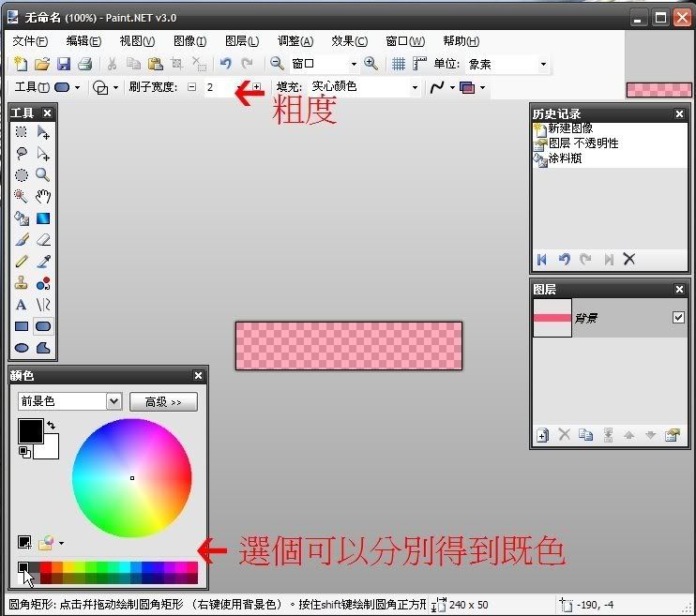Select the Rounded Rectangle tool

pos(43,326)
